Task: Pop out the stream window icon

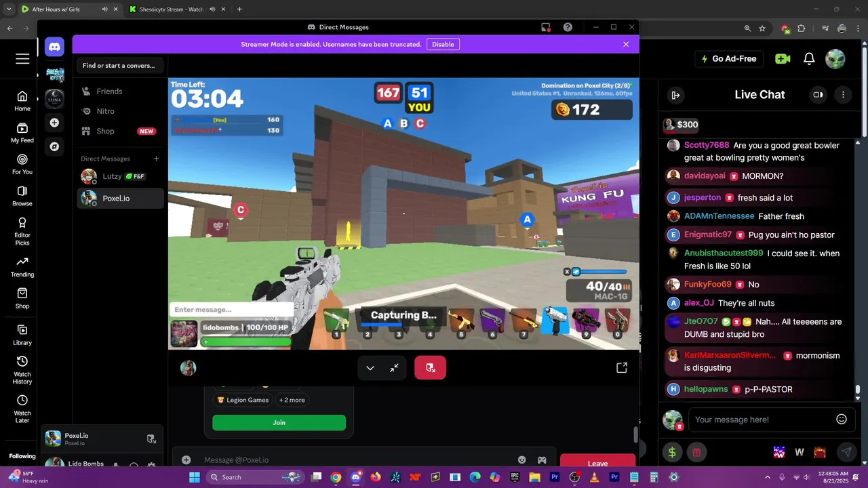Action: click(622, 367)
